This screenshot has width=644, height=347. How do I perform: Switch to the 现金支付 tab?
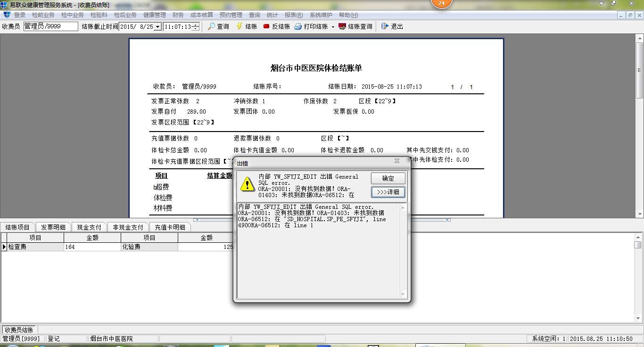point(89,227)
